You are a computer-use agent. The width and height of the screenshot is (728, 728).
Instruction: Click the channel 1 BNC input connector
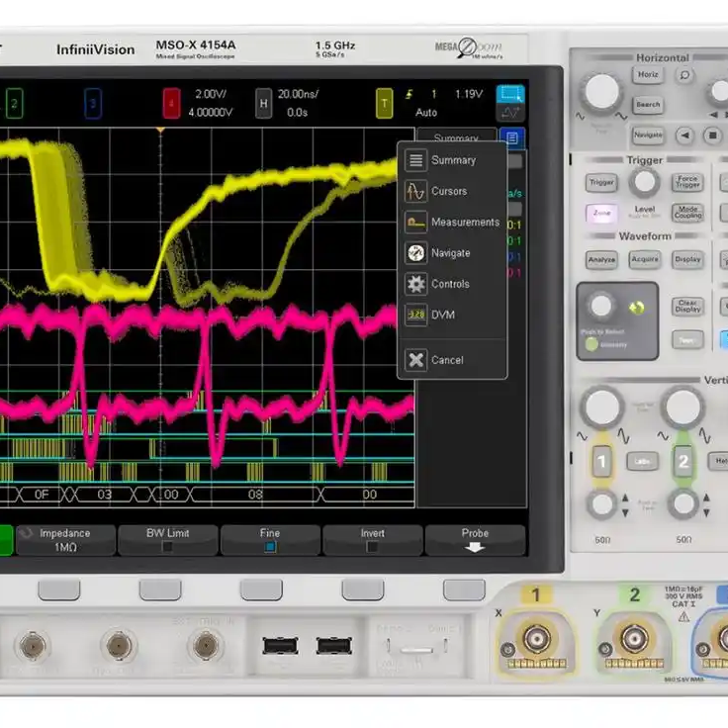pos(537,639)
